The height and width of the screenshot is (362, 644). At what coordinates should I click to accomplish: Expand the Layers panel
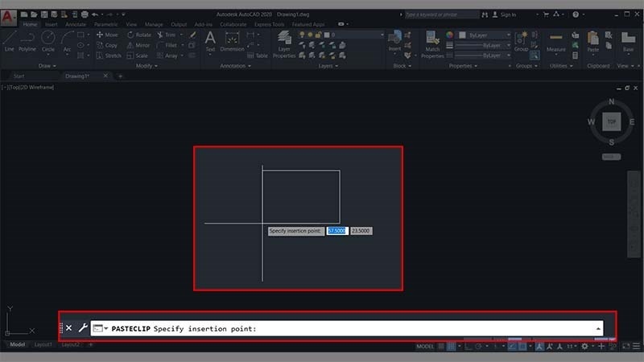pos(328,66)
